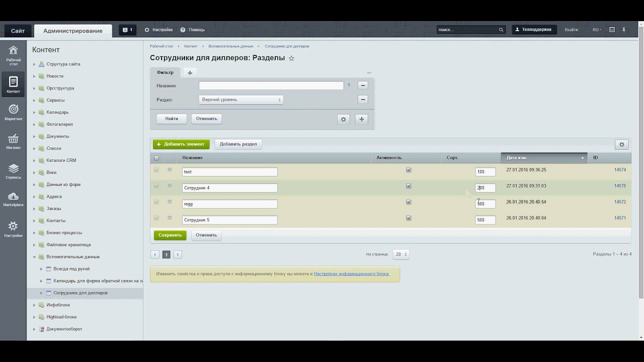The width and height of the screenshot is (644, 362).
Task: Toggle selection checkbox for Сотрудник 5 row
Action: pos(156,218)
